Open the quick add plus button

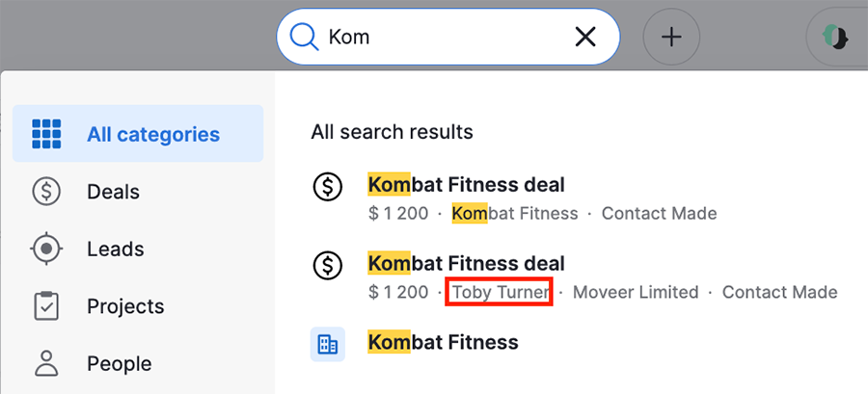(671, 37)
